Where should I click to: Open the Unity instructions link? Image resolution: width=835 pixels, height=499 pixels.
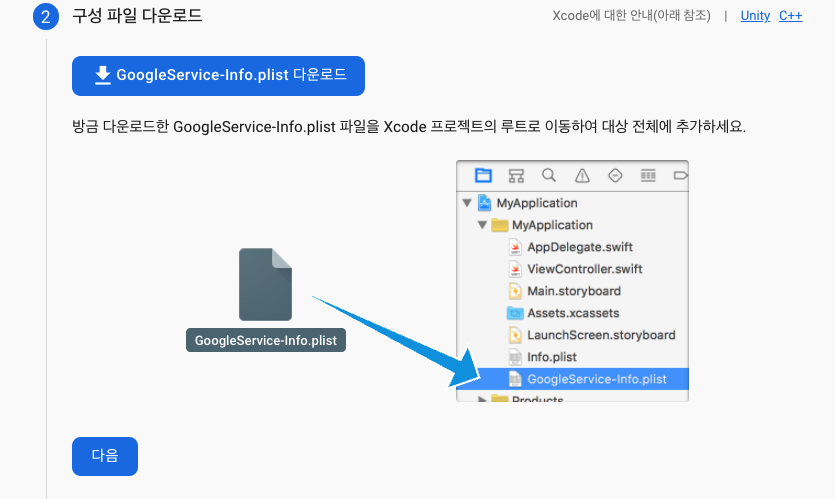[x=755, y=16]
